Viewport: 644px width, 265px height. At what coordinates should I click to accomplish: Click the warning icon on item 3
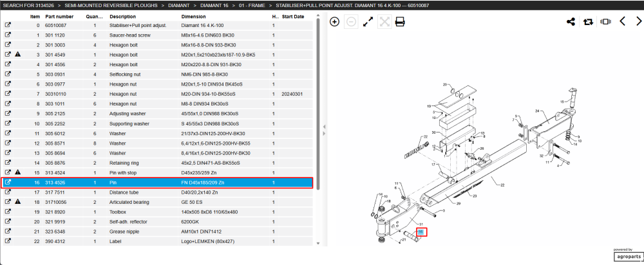coord(17,54)
